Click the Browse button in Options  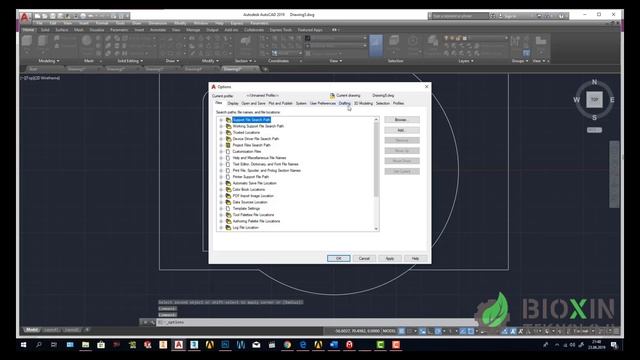point(402,120)
